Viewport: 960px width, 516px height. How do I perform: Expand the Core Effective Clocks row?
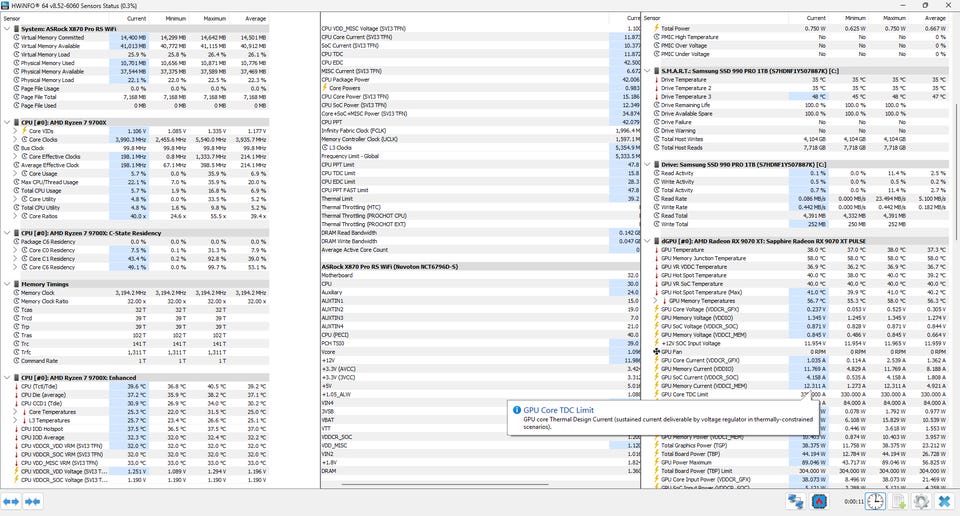pyautogui.click(x=15, y=157)
